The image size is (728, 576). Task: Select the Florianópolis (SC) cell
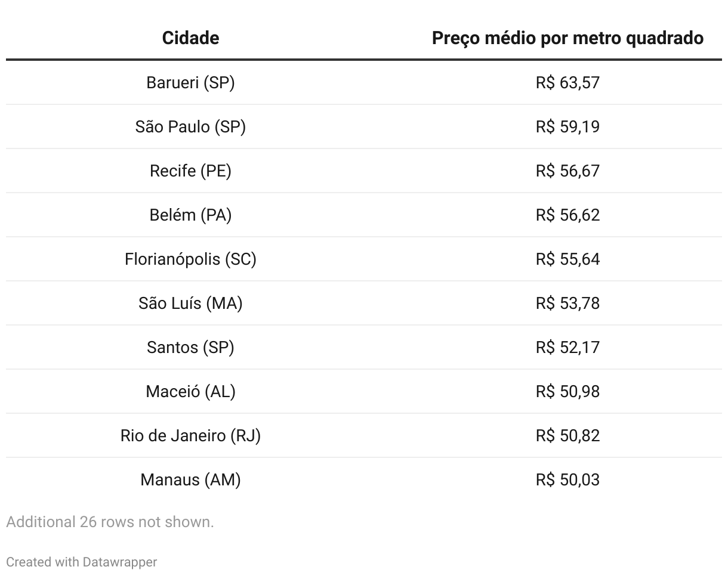[x=190, y=259]
